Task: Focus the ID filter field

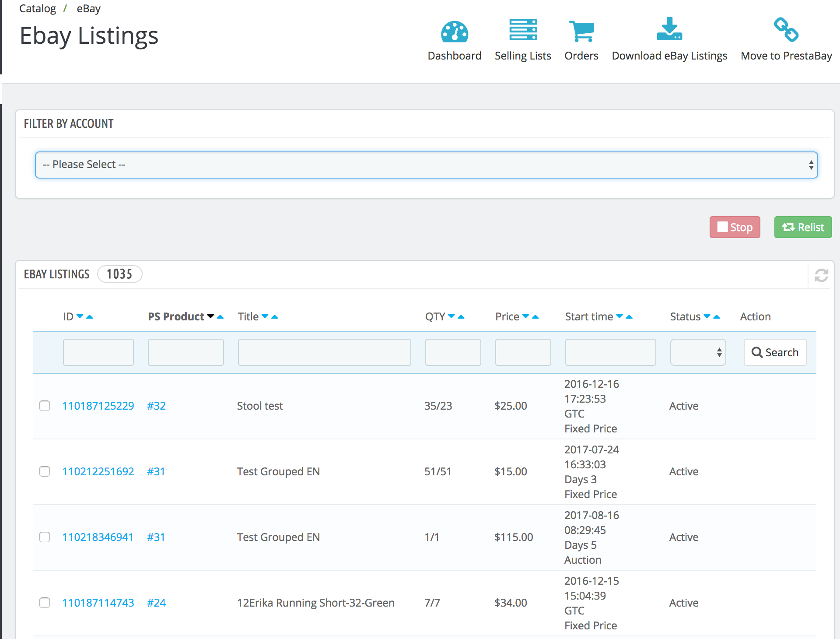Action: point(98,352)
